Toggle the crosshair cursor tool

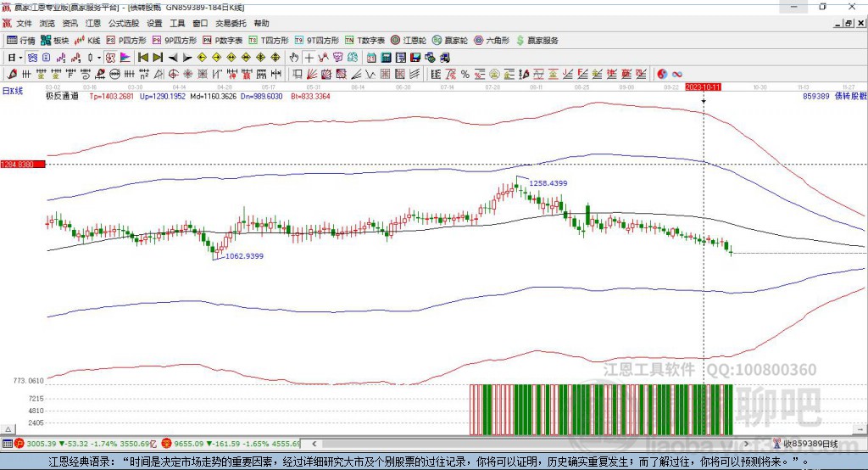click(309, 58)
